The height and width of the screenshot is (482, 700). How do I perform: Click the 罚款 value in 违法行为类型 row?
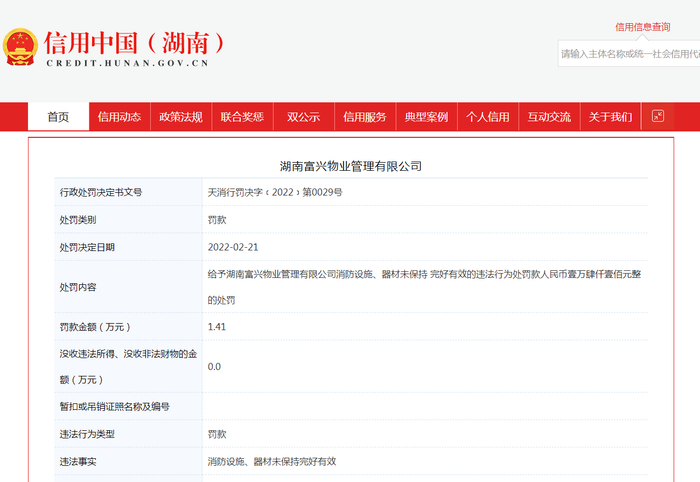217,434
